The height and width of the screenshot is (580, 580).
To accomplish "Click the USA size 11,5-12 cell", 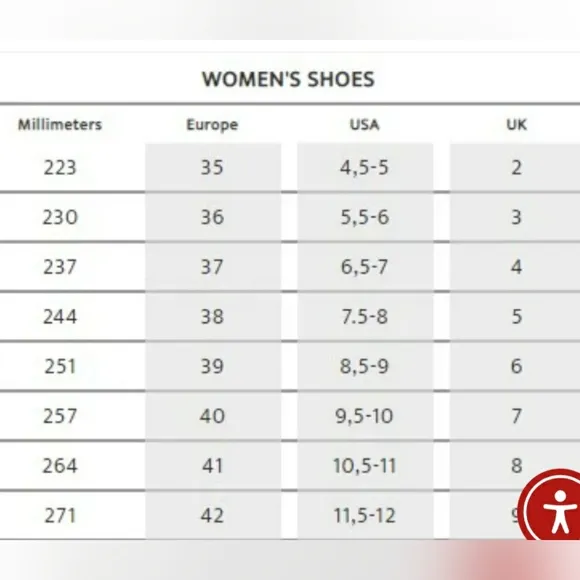I will coord(365,515).
